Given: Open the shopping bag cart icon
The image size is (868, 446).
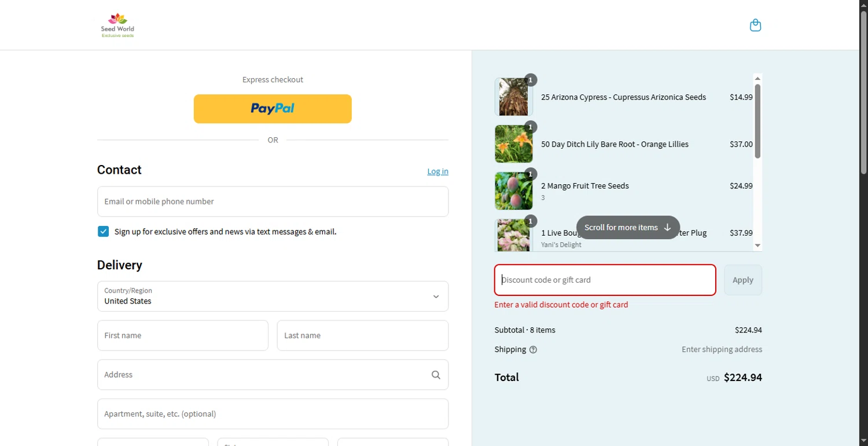Looking at the screenshot, I should tap(755, 25).
